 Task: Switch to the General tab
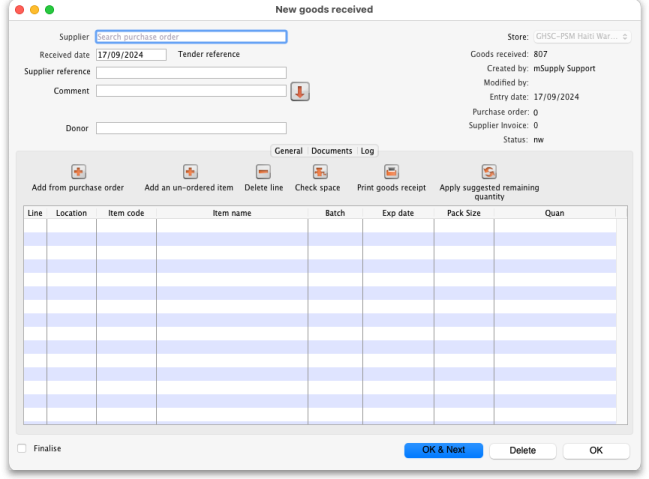pos(288,151)
